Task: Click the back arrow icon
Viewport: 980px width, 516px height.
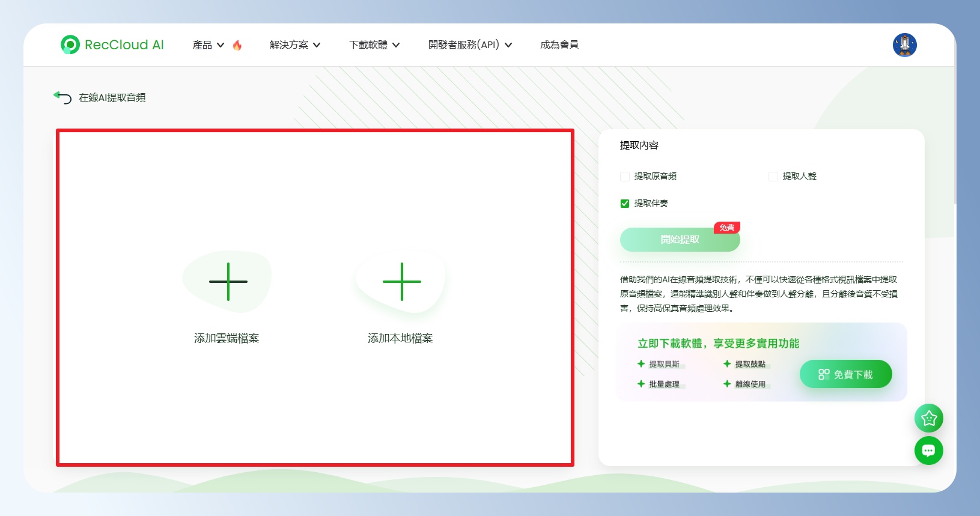Action: (x=62, y=97)
